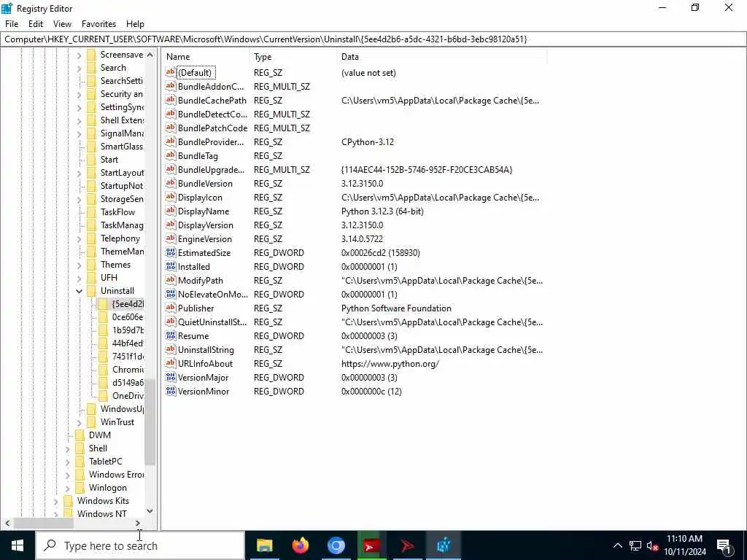Screen dimensions: 747x560
Task: Click the NoElevateOnModify DWORD icon
Action: point(171,294)
